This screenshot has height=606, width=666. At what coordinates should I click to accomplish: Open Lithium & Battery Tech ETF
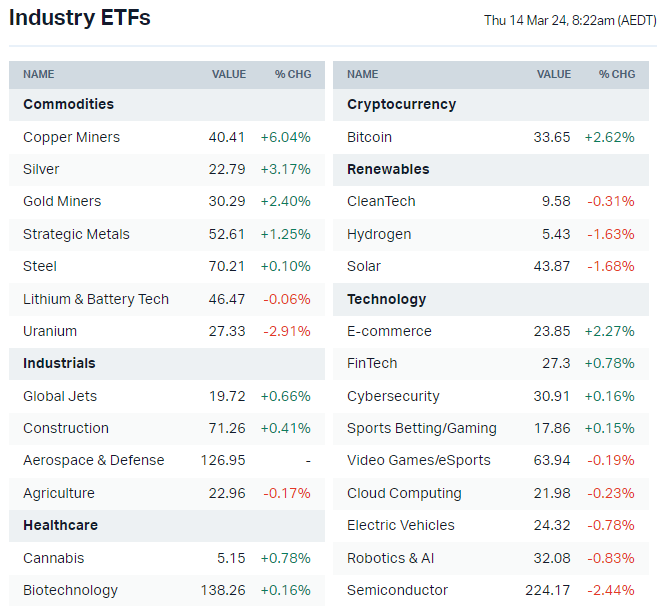pyautogui.click(x=96, y=299)
